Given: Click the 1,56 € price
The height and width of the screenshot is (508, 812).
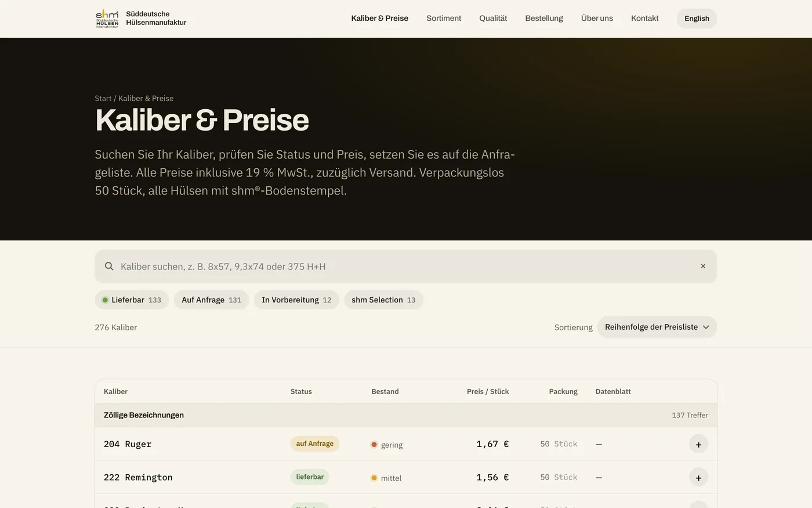Looking at the screenshot, I should (x=492, y=477).
